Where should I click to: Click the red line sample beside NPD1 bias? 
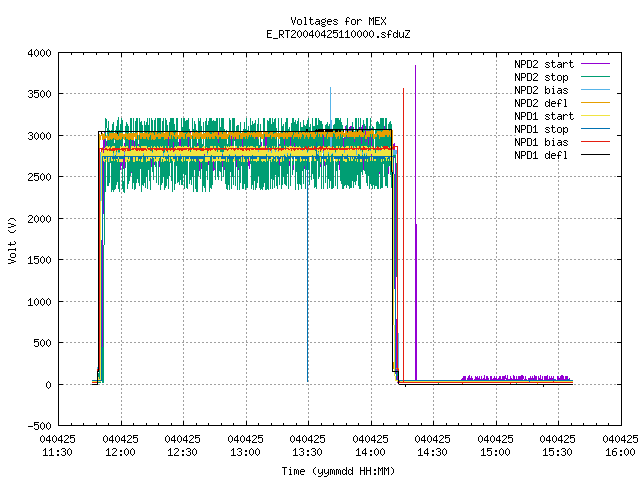[595, 142]
